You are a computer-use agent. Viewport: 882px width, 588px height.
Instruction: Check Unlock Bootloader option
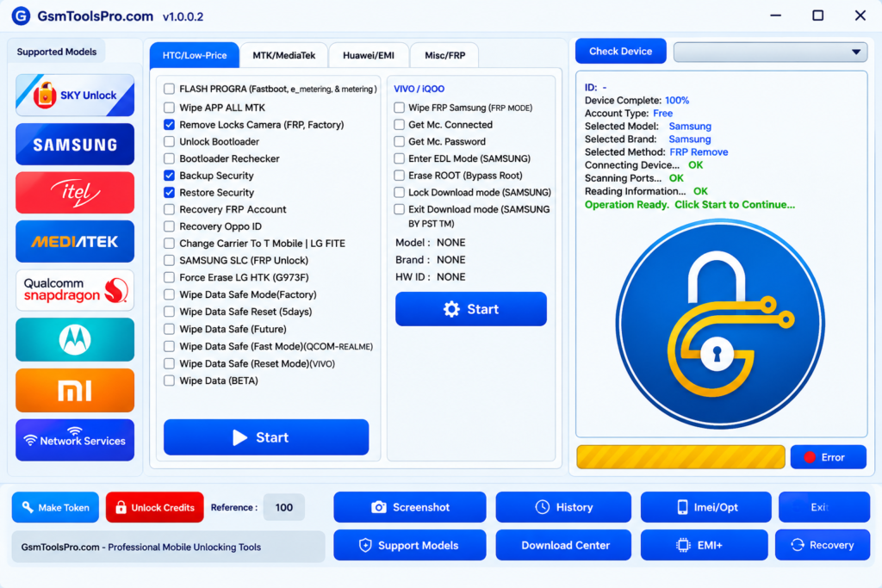click(x=169, y=142)
